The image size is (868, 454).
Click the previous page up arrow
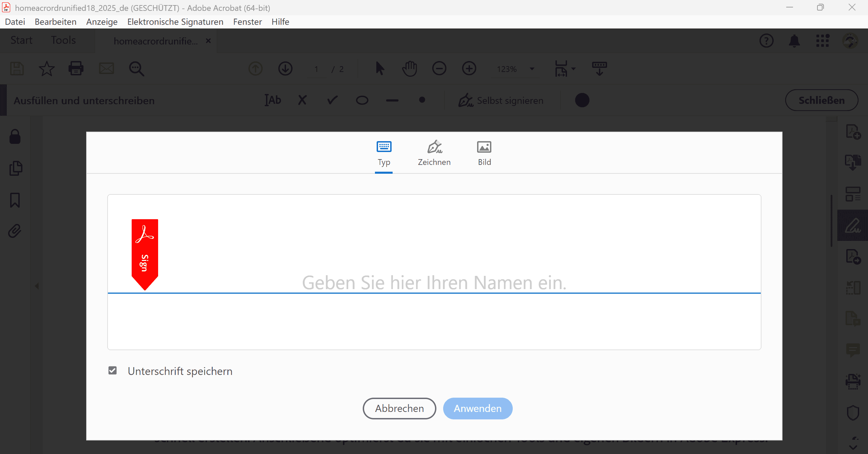[256, 69]
